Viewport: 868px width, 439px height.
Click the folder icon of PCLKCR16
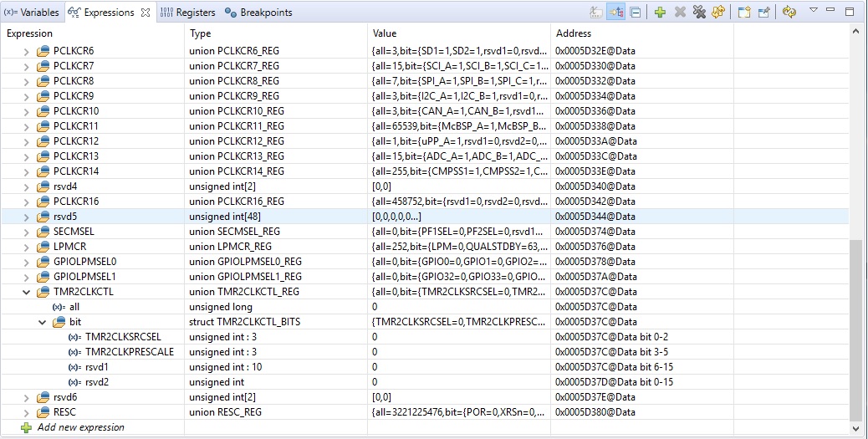tap(43, 202)
